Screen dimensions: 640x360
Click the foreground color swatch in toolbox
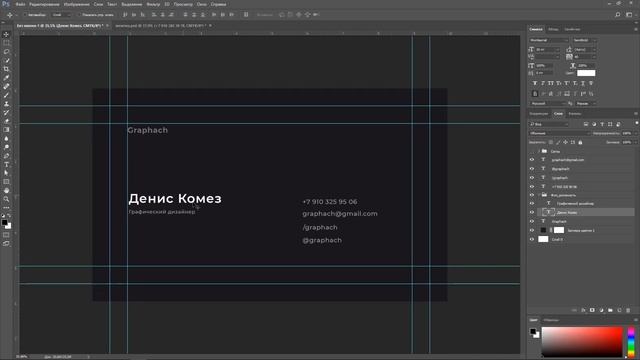pos(4,223)
